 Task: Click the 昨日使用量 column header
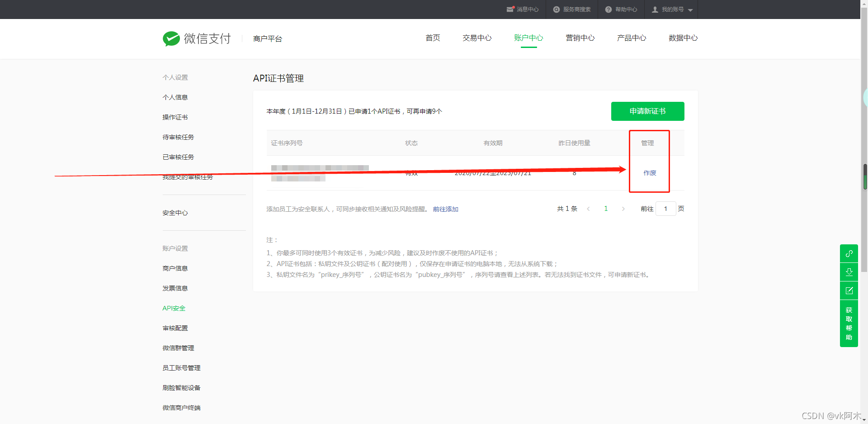point(574,143)
